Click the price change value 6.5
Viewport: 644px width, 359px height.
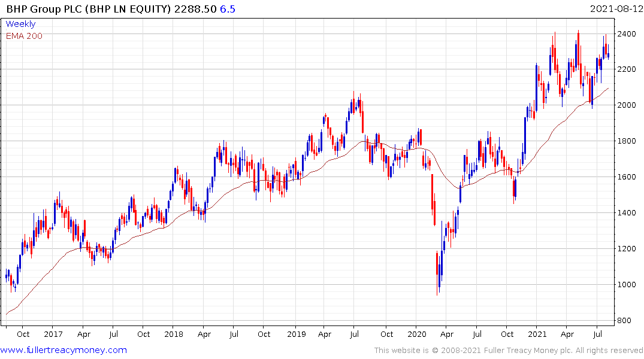pyautogui.click(x=228, y=9)
